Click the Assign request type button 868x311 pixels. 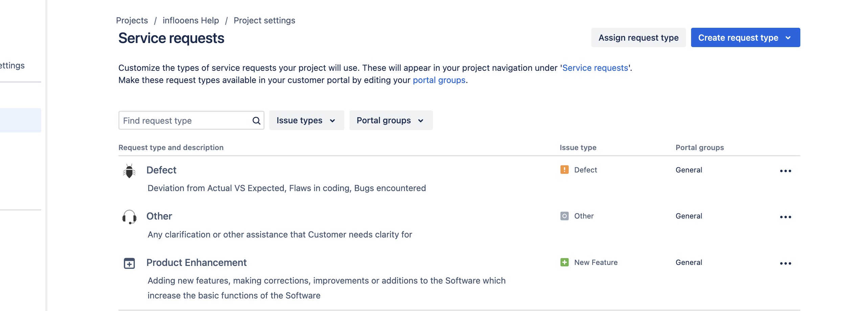(638, 38)
